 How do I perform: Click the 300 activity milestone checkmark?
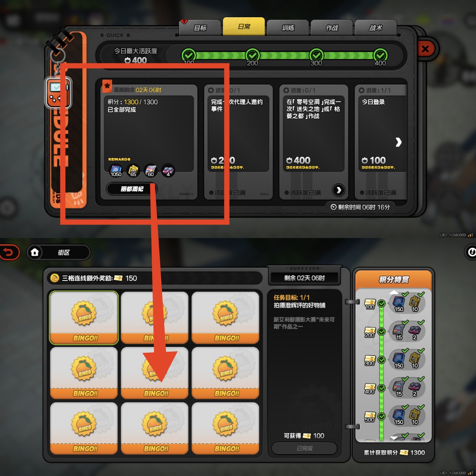(x=316, y=55)
